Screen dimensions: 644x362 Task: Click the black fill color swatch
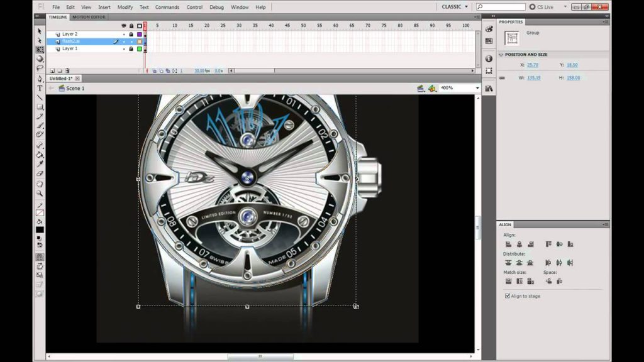pyautogui.click(x=40, y=230)
